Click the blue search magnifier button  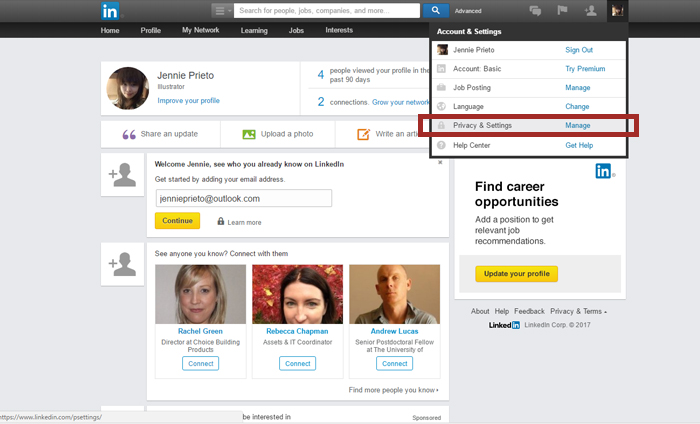(x=434, y=11)
